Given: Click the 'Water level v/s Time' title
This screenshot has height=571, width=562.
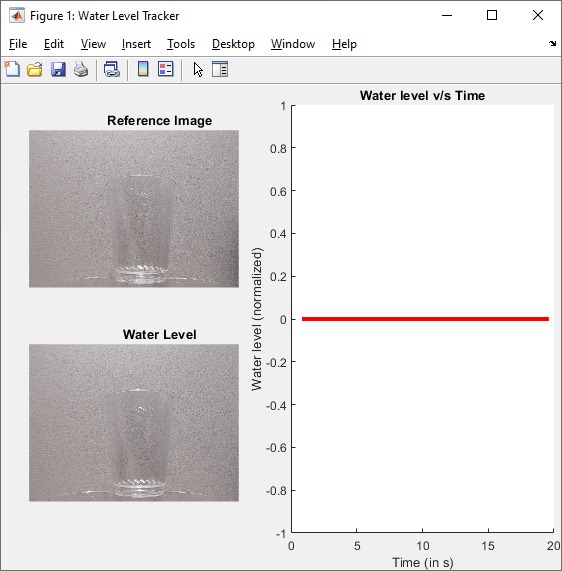Looking at the screenshot, I should pos(423,96).
